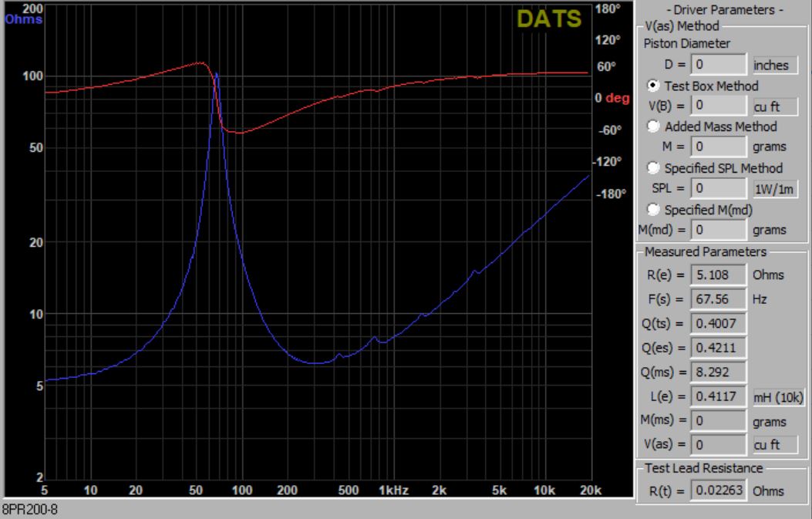Viewport: 812px width, 519px height.
Task: Click the R(e) value 5.108
Action: pyautogui.click(x=718, y=275)
